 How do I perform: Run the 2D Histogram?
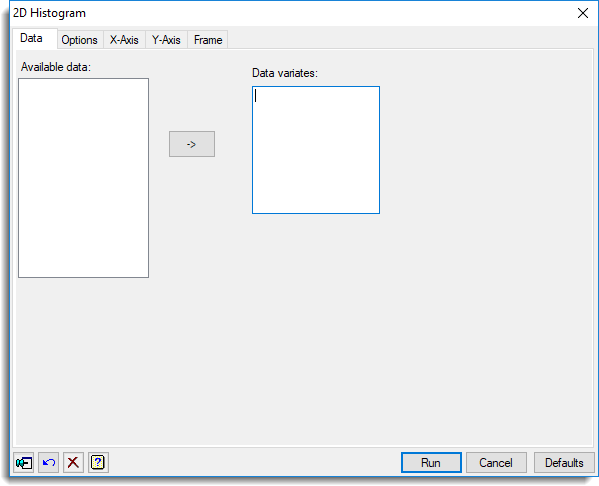[x=431, y=463]
